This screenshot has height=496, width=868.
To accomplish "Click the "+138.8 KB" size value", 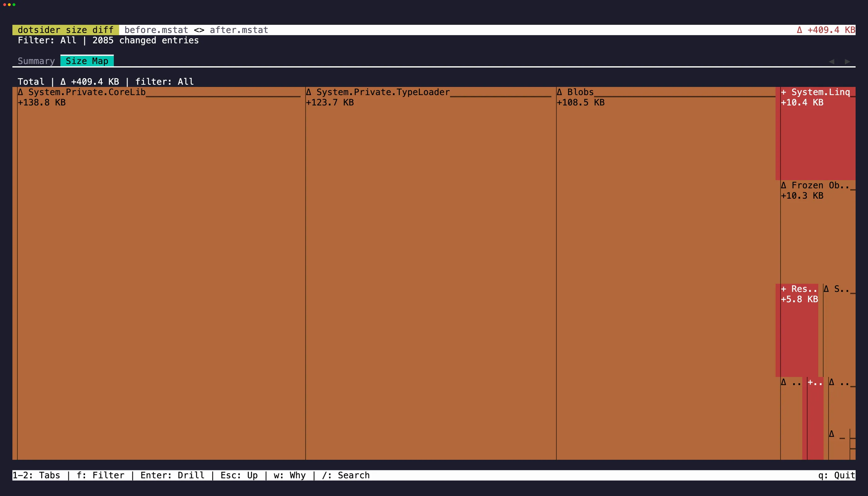I will tap(42, 103).
